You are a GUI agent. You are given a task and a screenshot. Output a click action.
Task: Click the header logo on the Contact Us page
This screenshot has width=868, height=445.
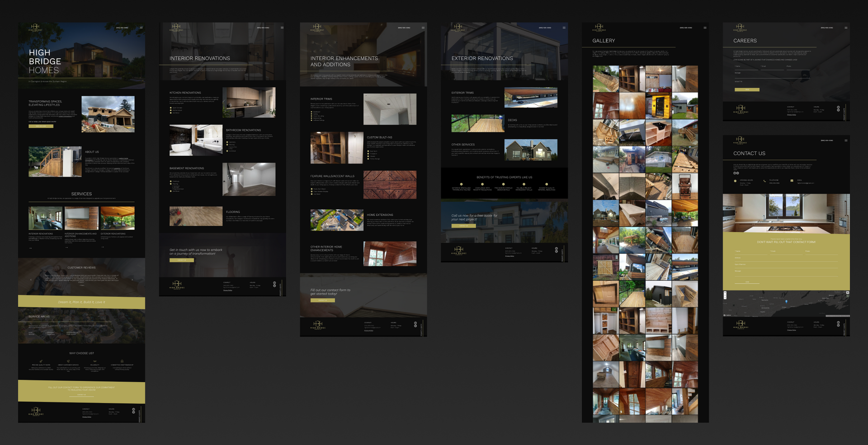point(740,140)
